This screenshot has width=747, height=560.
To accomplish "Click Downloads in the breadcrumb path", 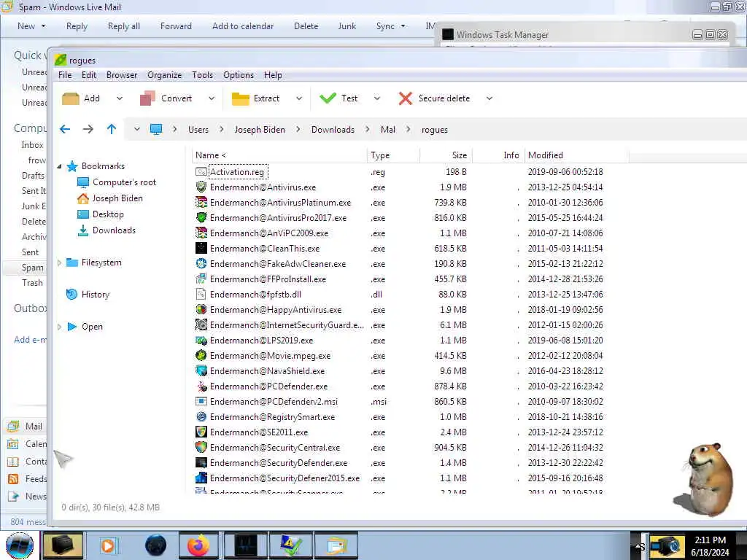I will [x=333, y=130].
